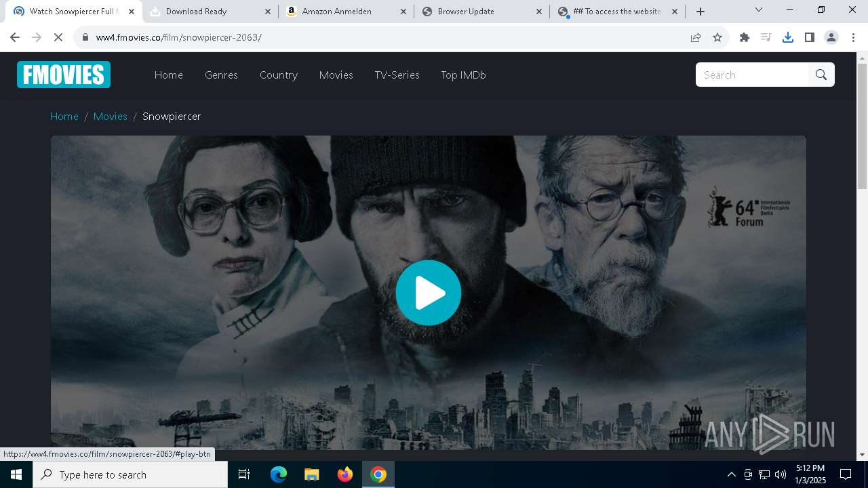Toggle the browser side panel
Viewport: 868px width, 488px height.
point(810,37)
